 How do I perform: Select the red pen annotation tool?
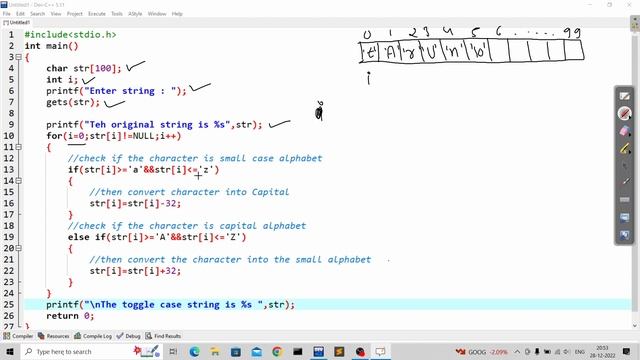click(x=624, y=113)
